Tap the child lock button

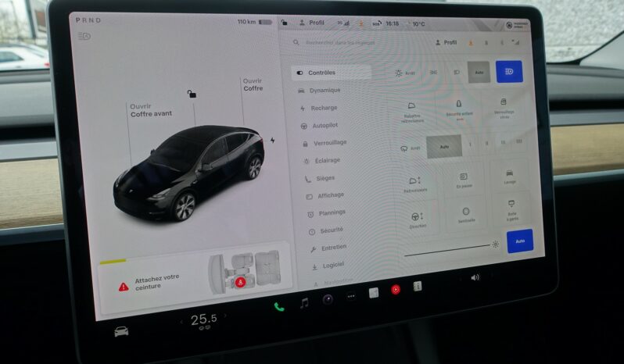click(x=459, y=109)
